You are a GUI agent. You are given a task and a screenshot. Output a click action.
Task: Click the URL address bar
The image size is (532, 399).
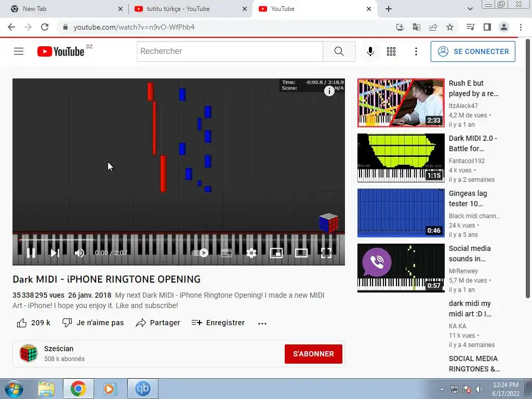coord(224,27)
